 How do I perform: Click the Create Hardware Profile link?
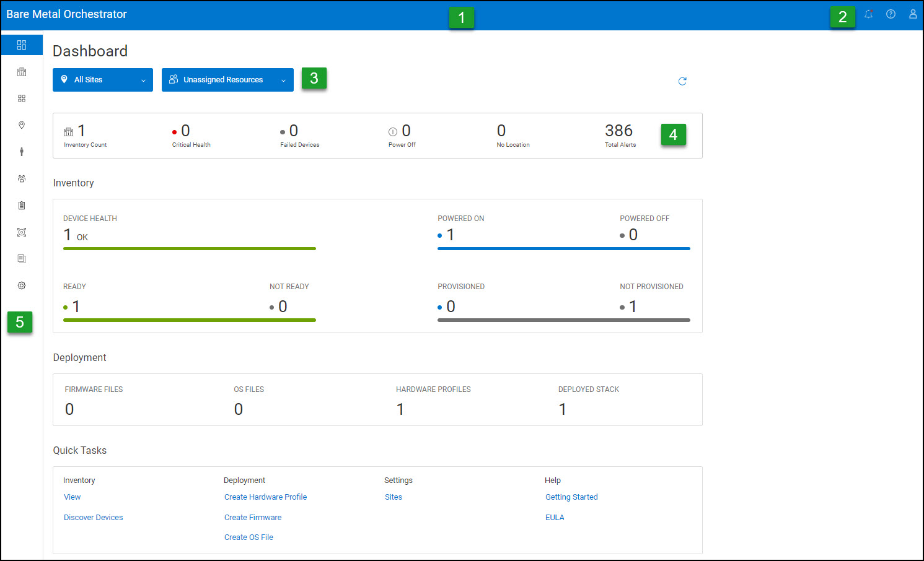point(265,497)
